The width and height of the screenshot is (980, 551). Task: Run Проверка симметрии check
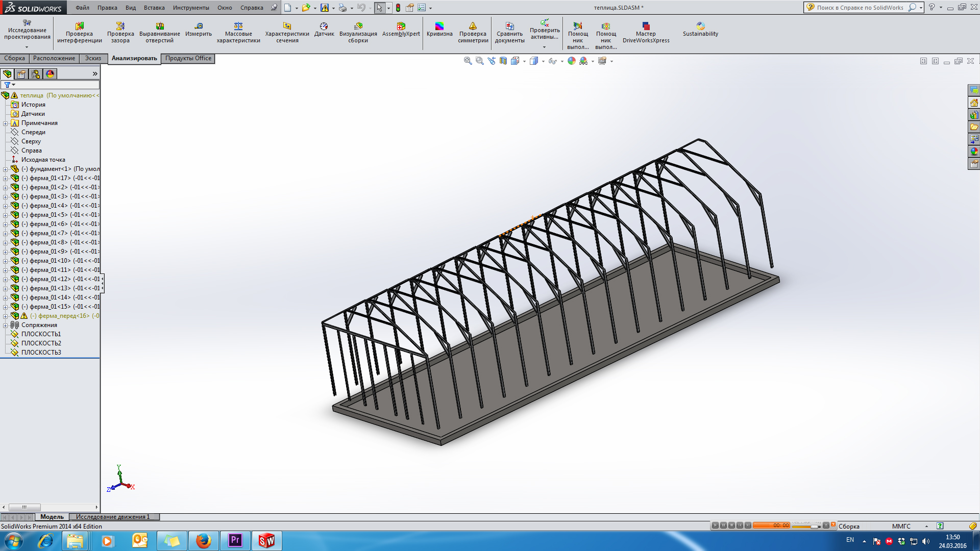click(473, 33)
